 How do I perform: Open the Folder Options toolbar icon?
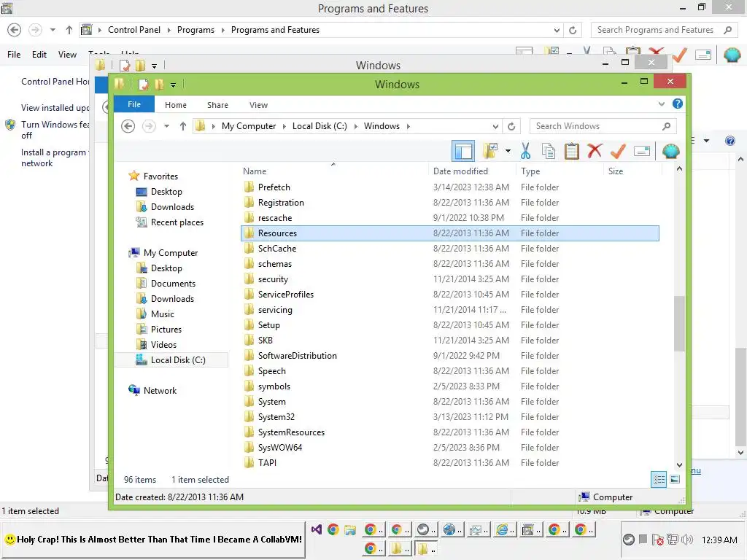490,152
